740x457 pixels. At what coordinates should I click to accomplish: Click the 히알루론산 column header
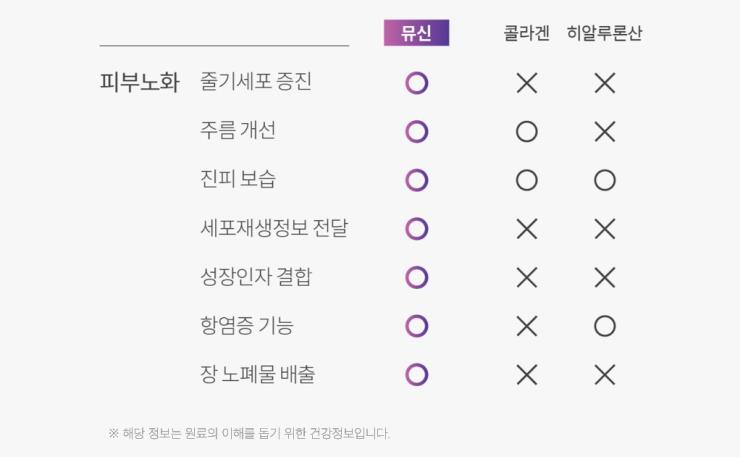click(x=604, y=33)
